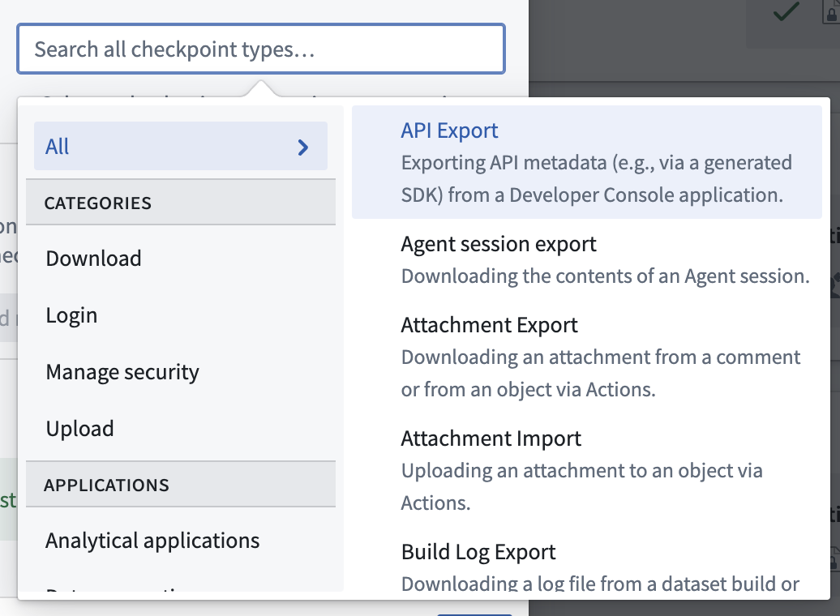840x616 pixels.
Task: Click 'Downloading the contents of an Agent session' description
Action: pyautogui.click(x=606, y=276)
